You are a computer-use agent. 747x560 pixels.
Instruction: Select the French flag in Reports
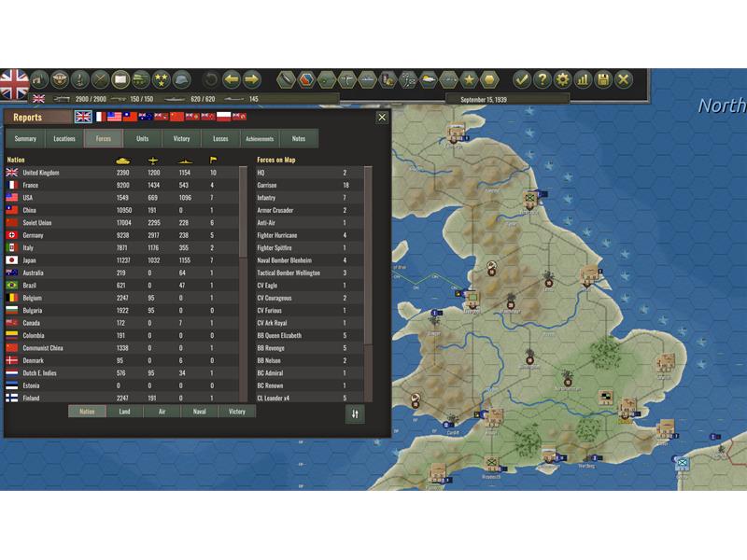pos(99,117)
